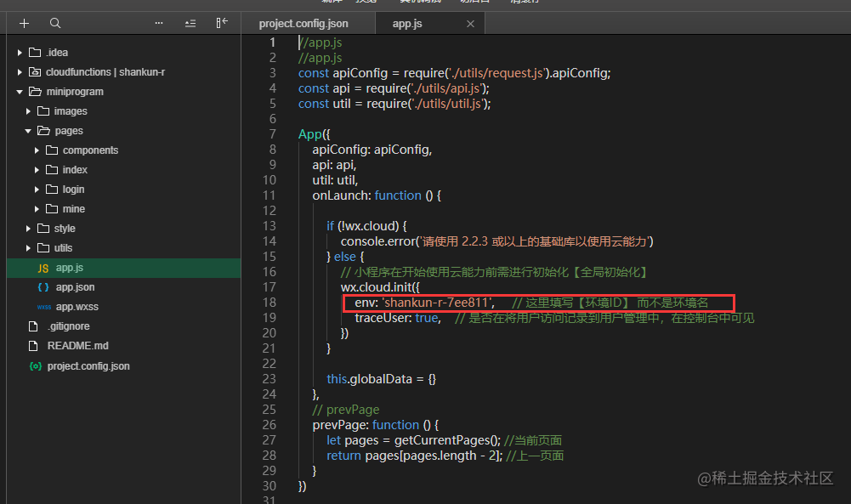This screenshot has height=504, width=851.
Task: Select the components folder label
Action: click(90, 150)
